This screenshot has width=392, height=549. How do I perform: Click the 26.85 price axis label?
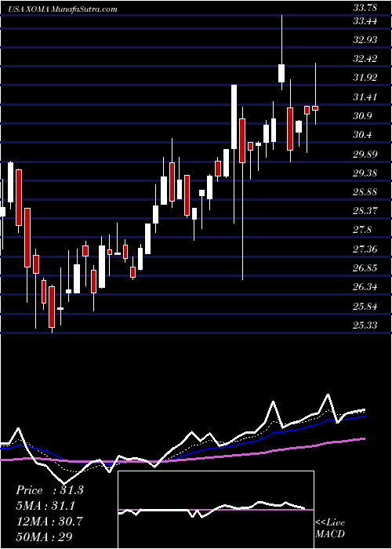(x=365, y=268)
